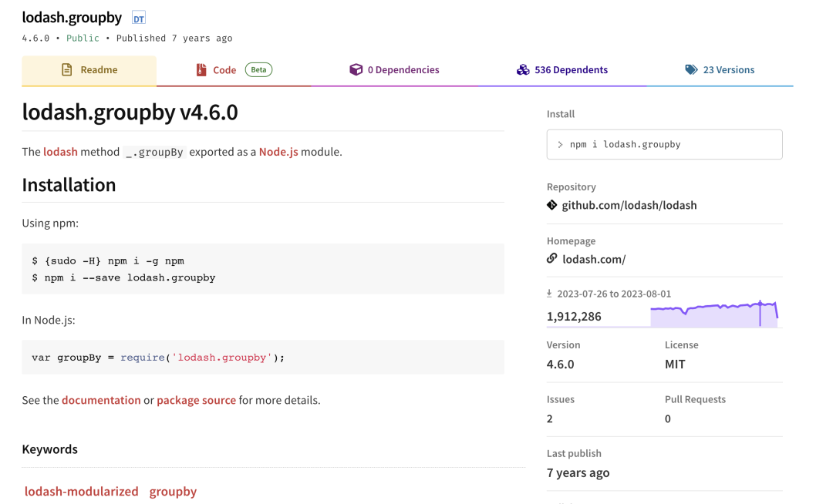Image resolution: width=833 pixels, height=504 pixels.
Task: Click the require('lodash.groupby') code block
Action: point(263,358)
